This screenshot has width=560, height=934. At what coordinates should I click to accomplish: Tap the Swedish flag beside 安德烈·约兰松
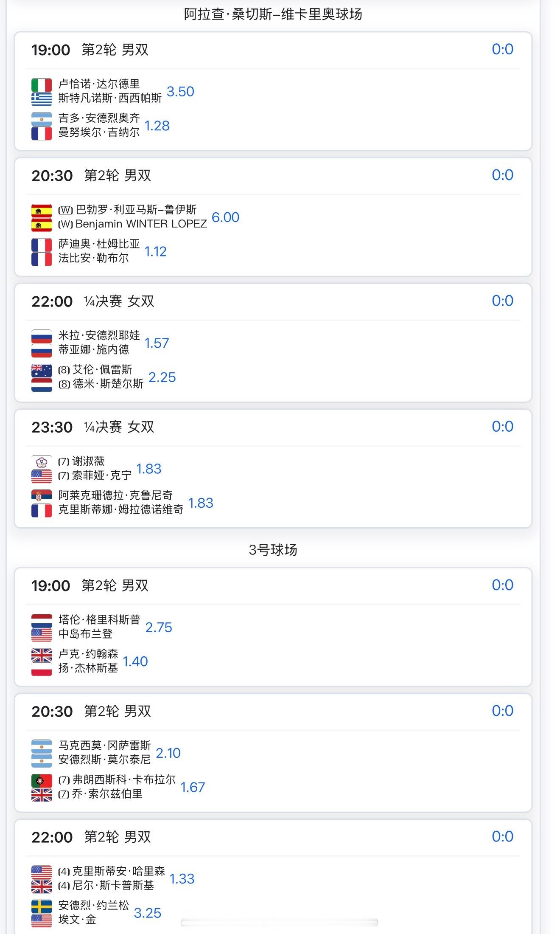click(42, 906)
